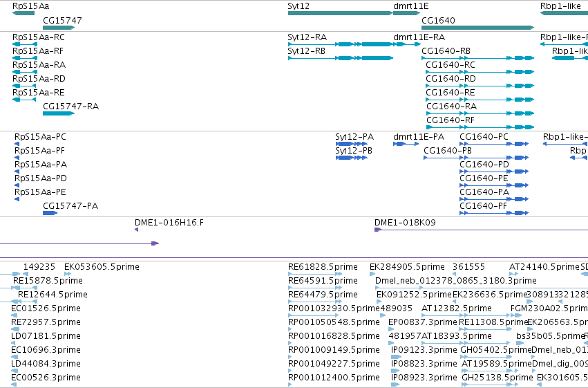Select the RpS15Aa-RF transcript

coord(25,58)
